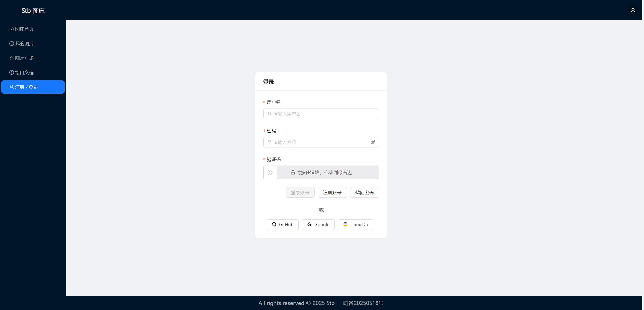This screenshot has height=310, width=644.
Task: Select 我的图片 with the smiley icon
Action: click(x=11, y=43)
